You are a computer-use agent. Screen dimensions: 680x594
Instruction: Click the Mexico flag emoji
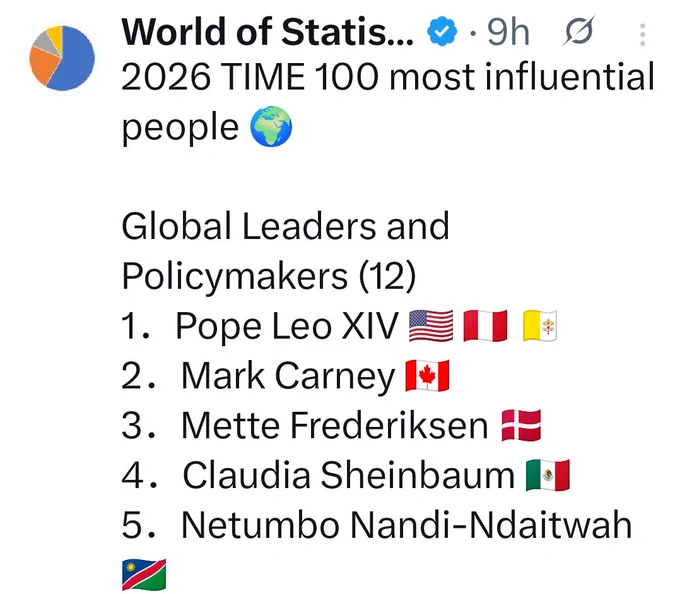[548, 475]
